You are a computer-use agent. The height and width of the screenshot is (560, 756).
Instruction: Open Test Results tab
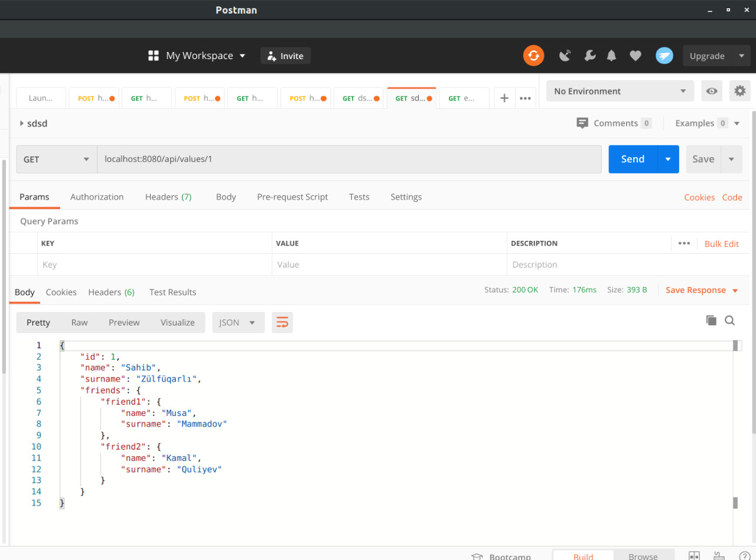coord(172,292)
